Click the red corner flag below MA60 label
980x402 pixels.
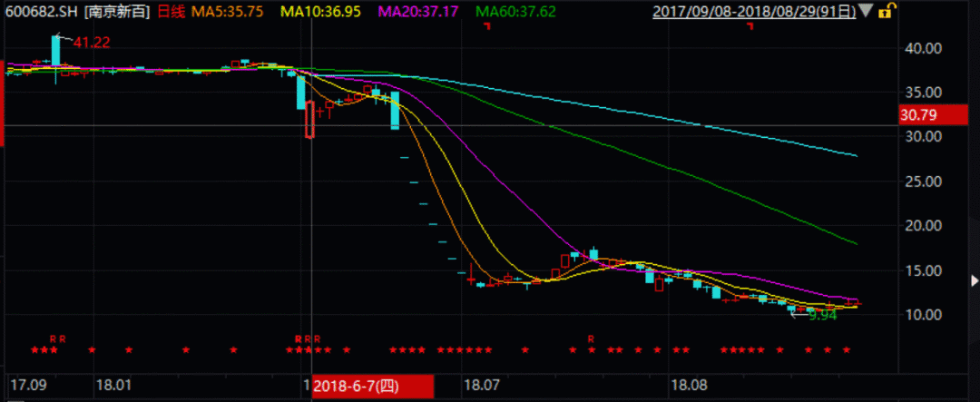click(486, 26)
